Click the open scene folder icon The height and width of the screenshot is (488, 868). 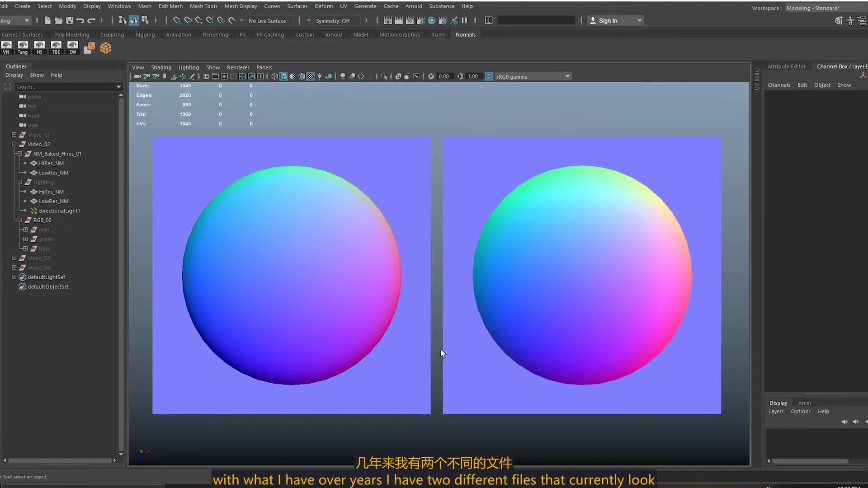pyautogui.click(x=58, y=20)
